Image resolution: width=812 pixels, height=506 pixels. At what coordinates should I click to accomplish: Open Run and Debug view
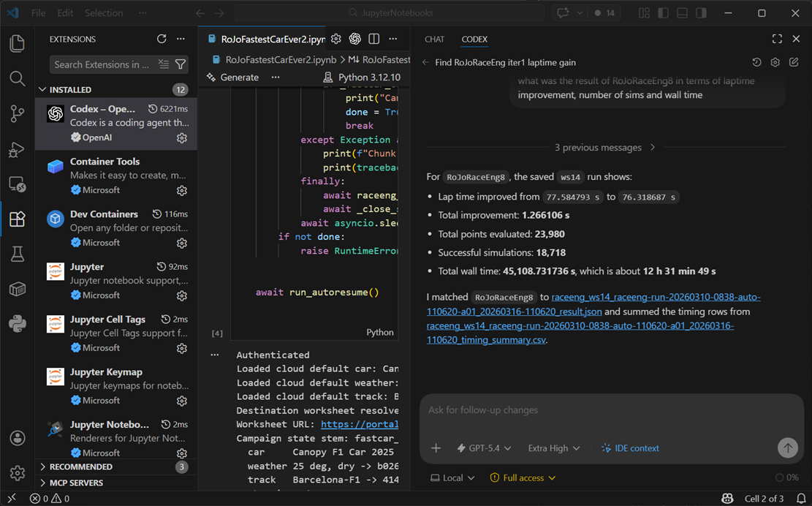coord(17,149)
